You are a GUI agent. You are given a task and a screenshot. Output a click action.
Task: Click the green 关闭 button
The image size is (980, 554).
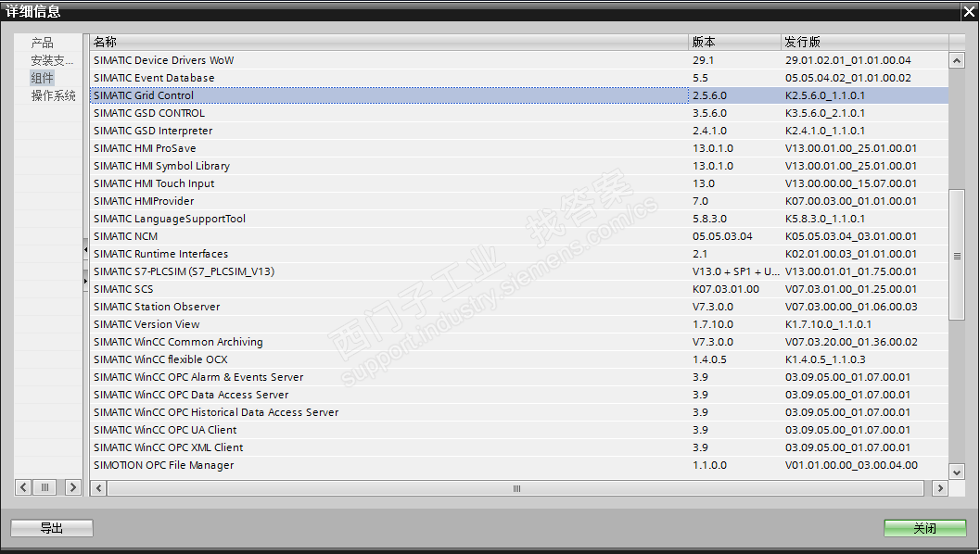click(x=925, y=528)
